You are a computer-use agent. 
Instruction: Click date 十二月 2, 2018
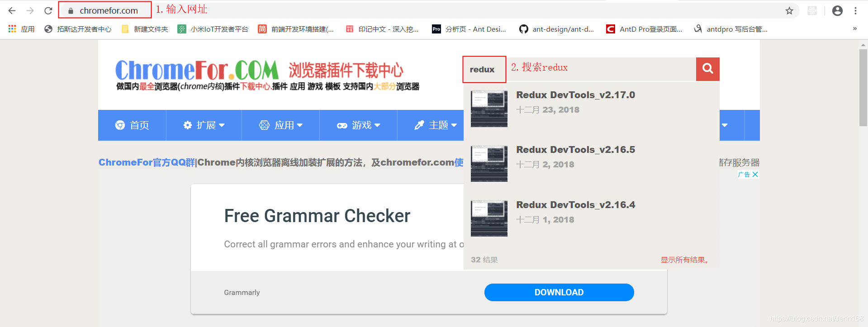pos(545,165)
